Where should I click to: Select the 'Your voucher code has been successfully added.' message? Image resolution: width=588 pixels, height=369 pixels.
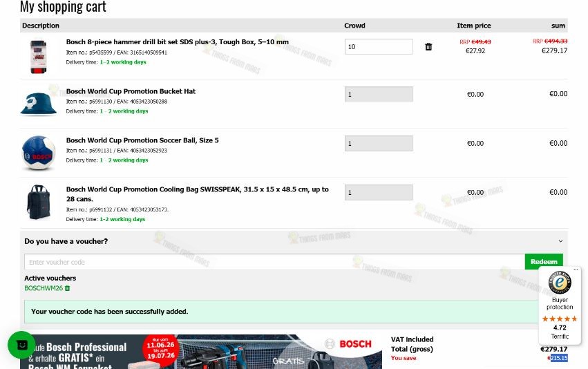(109, 311)
